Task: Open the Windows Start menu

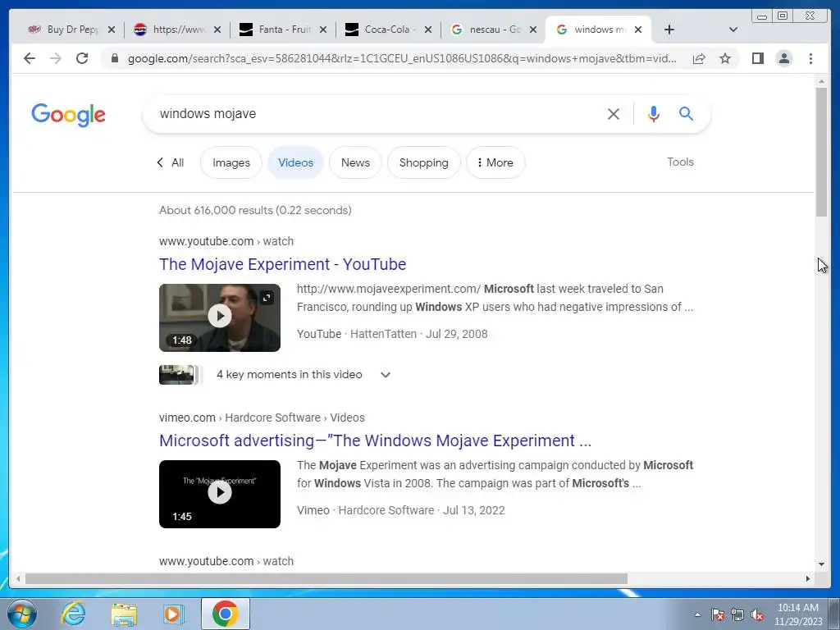Action: 21,614
